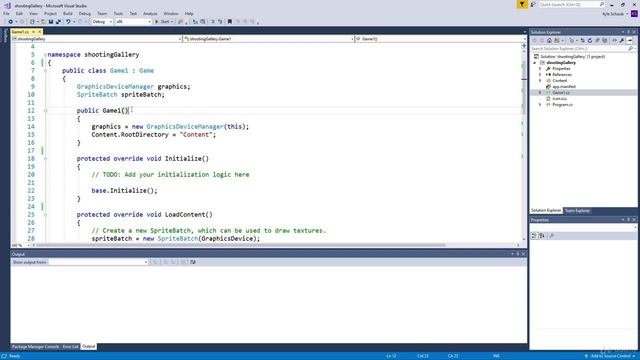
Task: Open the Edit menu
Action: pyautogui.click(x=19, y=13)
